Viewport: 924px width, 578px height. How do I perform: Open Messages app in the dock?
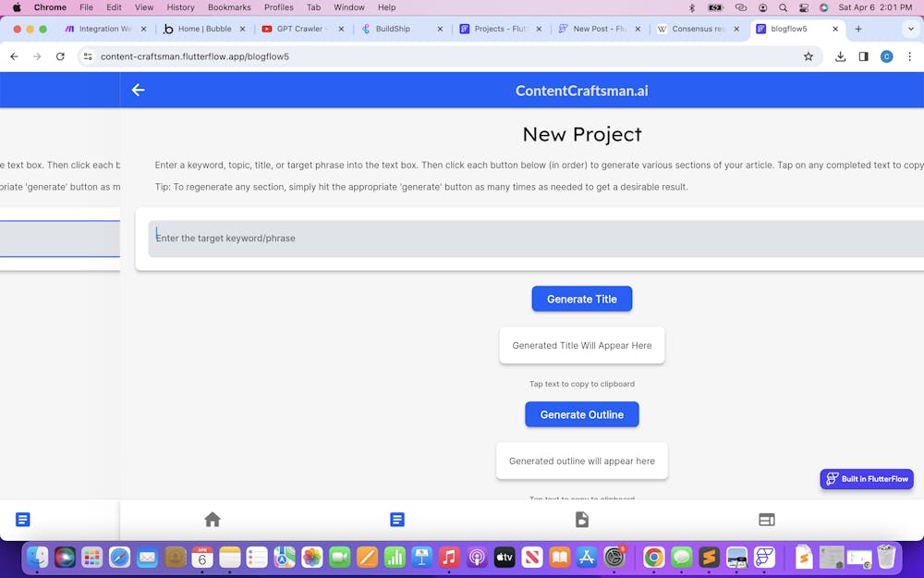[x=681, y=557]
